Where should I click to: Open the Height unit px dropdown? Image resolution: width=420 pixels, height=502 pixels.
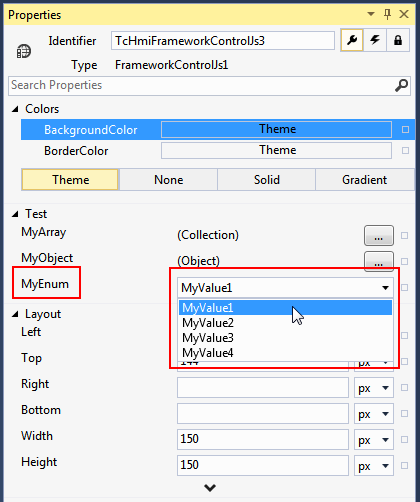374,465
